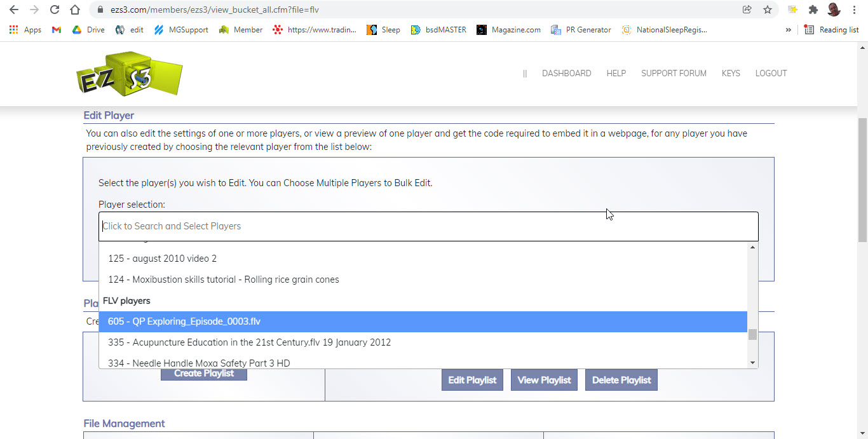Open the MGSupport bookmark

(181, 30)
